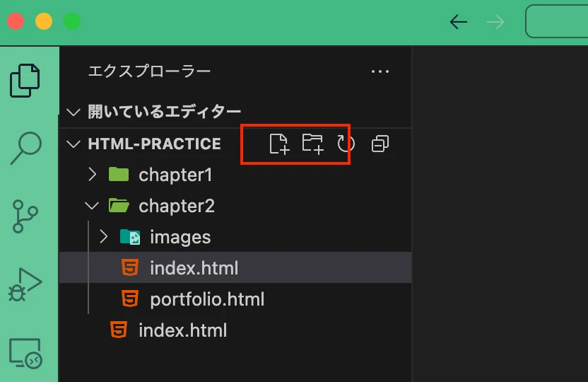The height and width of the screenshot is (382, 588).
Task: Open index.html inside chapter2
Action: [x=194, y=269]
